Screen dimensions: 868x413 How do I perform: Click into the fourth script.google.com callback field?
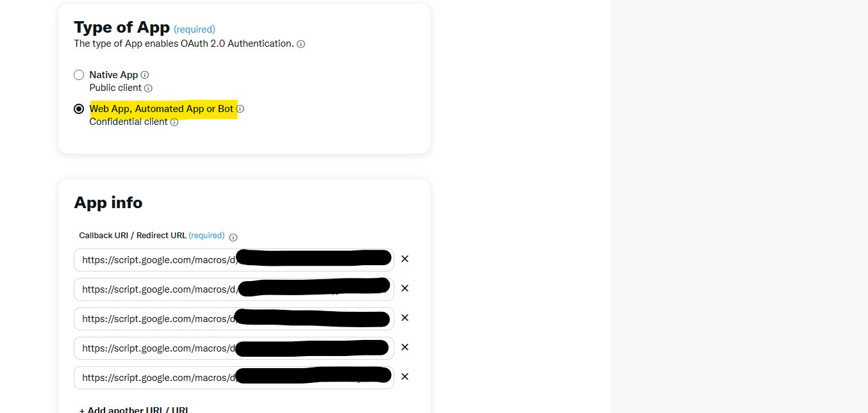[234, 348]
